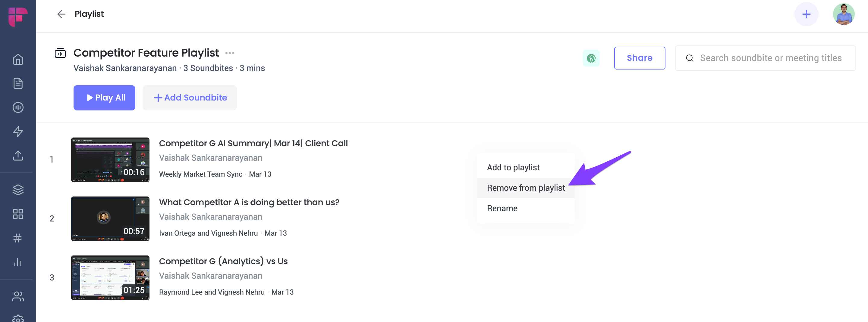Viewport: 868px width, 322px height.
Task: Choose 'Rename' from the context menu
Action: (x=502, y=208)
